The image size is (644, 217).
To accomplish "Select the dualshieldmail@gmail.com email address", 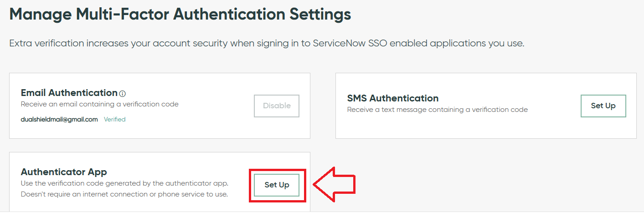I will [59, 120].
